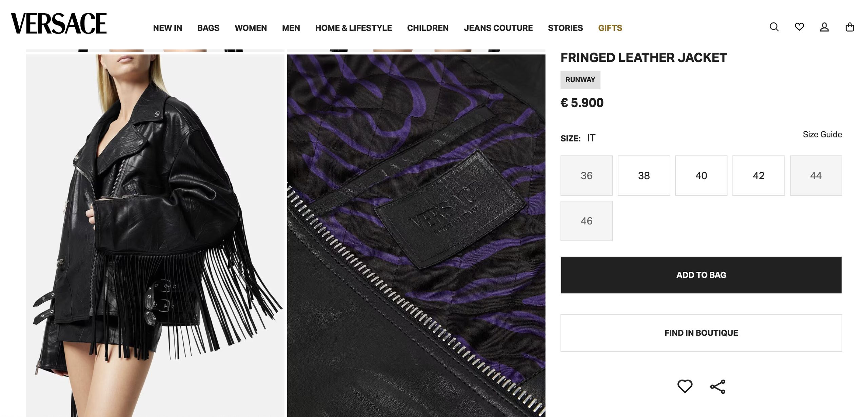Open the HOME & LIFESTYLE menu
Screen dimensions: 868x417
tap(353, 28)
